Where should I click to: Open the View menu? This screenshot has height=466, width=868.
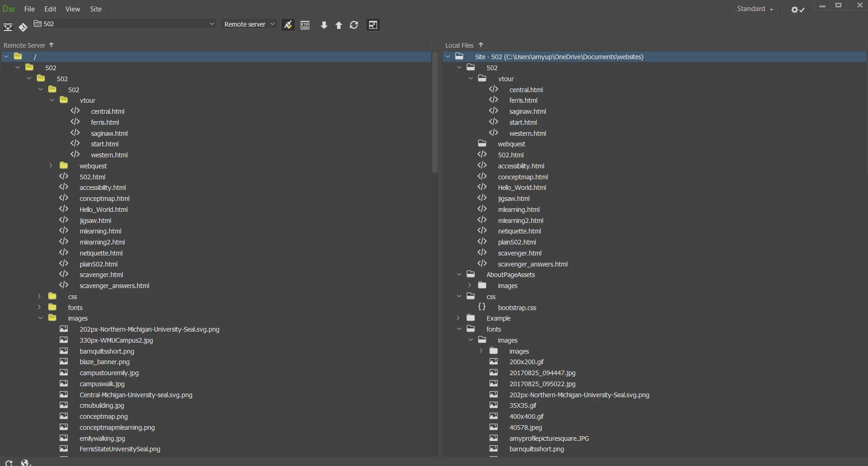pyautogui.click(x=72, y=9)
